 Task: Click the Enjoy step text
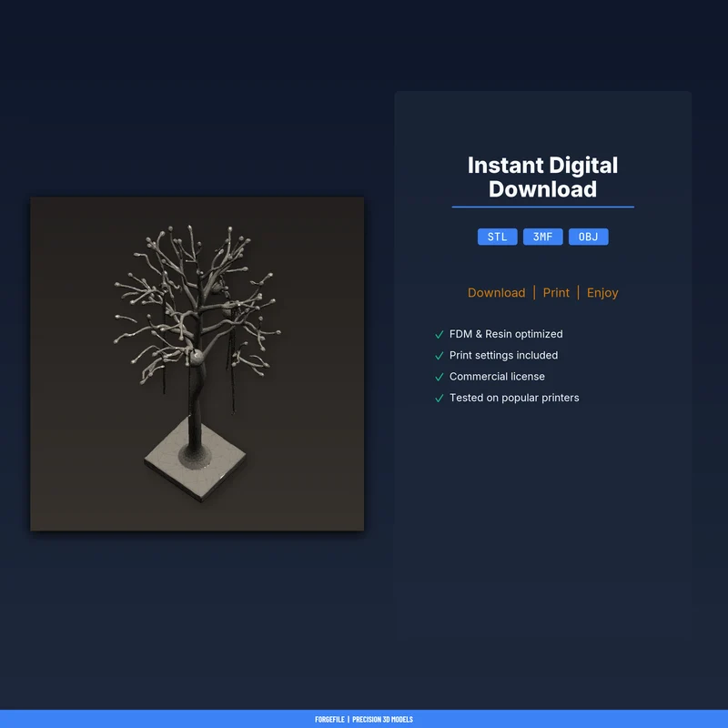[x=602, y=293]
